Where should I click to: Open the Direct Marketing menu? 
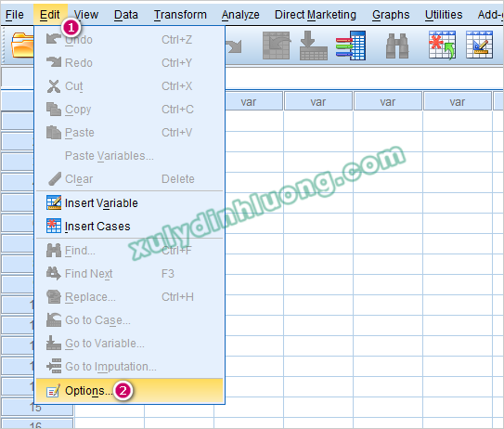tap(316, 15)
